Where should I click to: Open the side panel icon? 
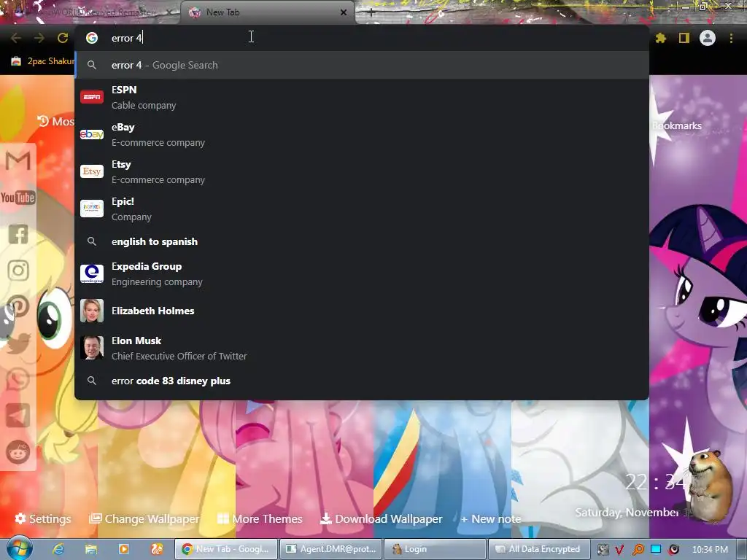coord(684,38)
